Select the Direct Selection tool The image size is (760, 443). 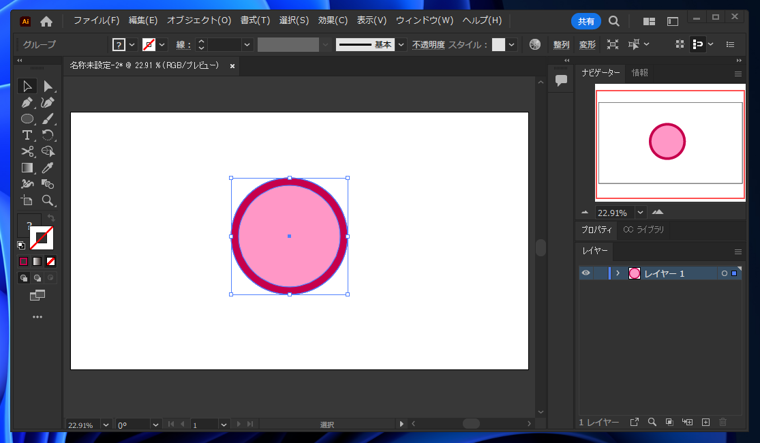[x=47, y=87]
